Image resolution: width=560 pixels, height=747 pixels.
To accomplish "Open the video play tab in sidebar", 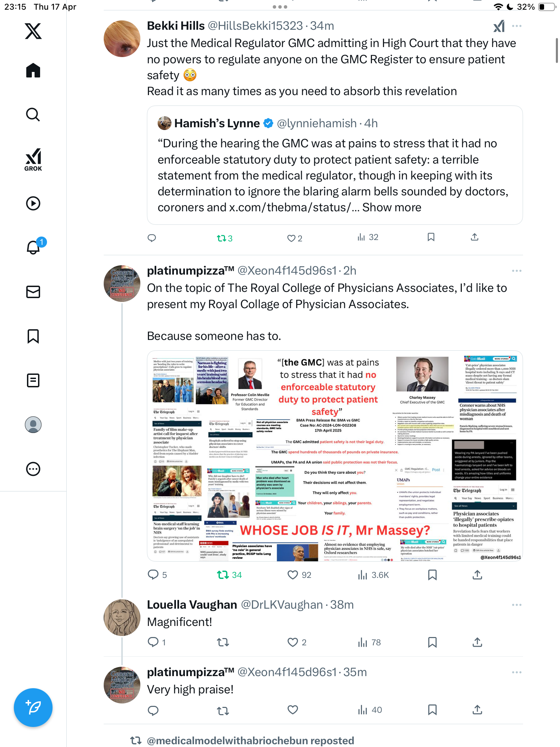I will pyautogui.click(x=33, y=203).
